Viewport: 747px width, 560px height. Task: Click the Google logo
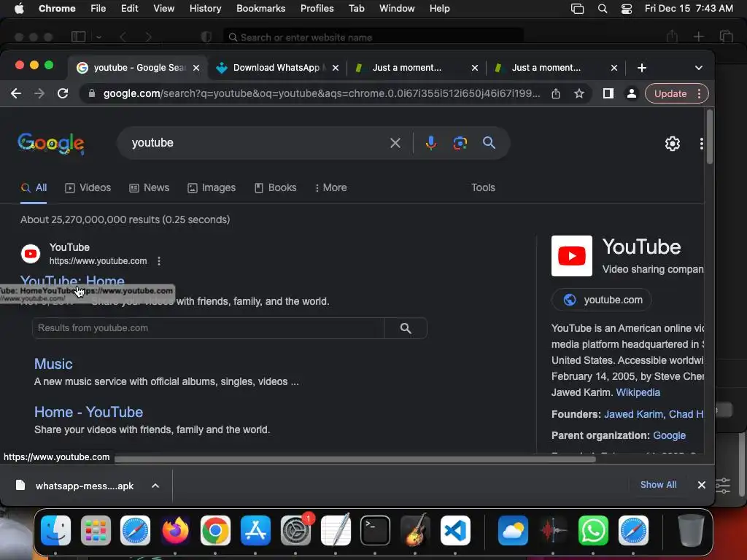pyautogui.click(x=51, y=144)
